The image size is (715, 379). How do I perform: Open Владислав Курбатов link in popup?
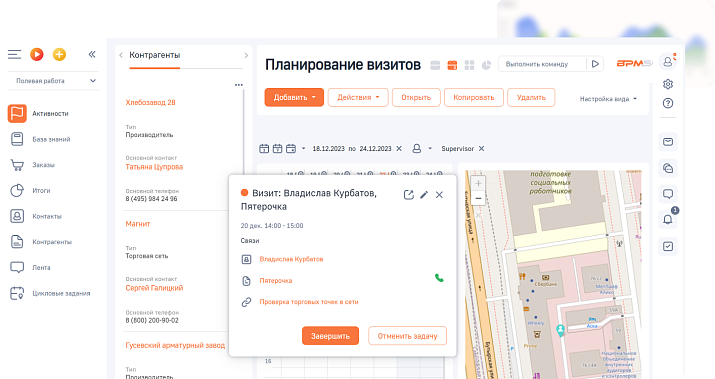[291, 260]
